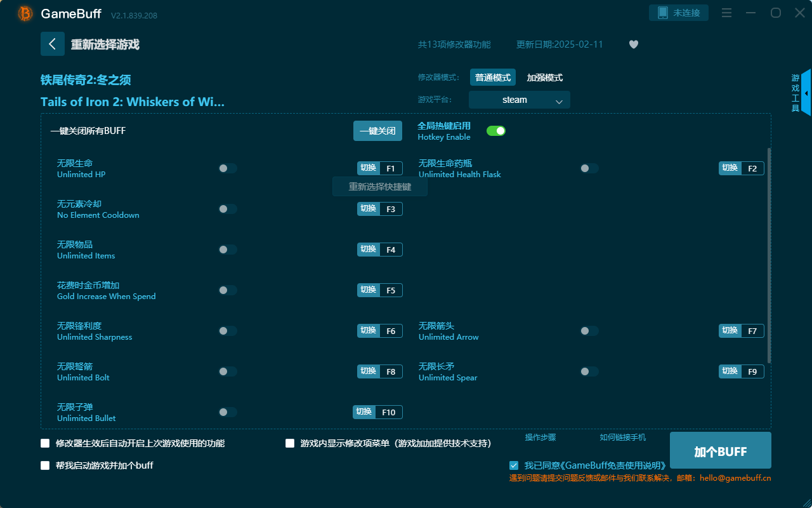
Task: Check the auto-enable previous features option
Action: click(x=45, y=443)
